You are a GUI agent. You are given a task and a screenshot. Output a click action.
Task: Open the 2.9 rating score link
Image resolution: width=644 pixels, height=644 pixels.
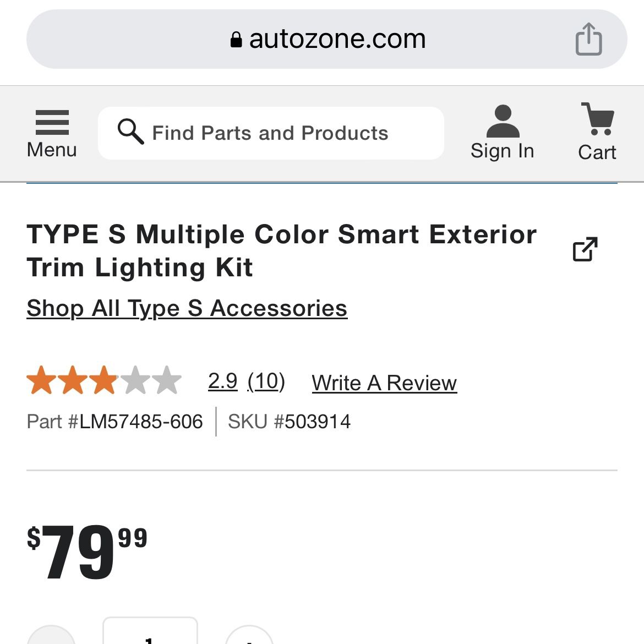pos(222,381)
